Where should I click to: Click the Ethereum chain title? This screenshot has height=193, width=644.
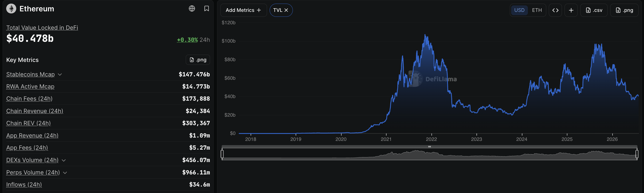pos(37,9)
